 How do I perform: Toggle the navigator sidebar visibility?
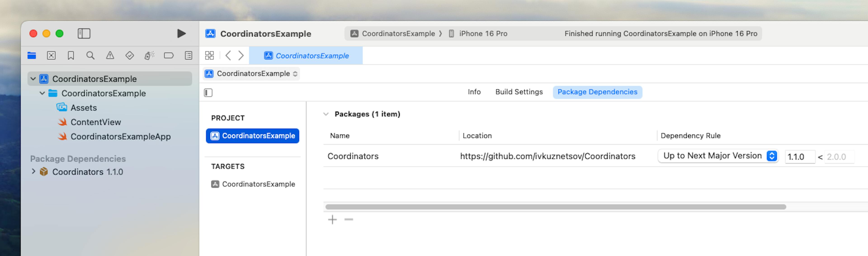click(x=84, y=33)
